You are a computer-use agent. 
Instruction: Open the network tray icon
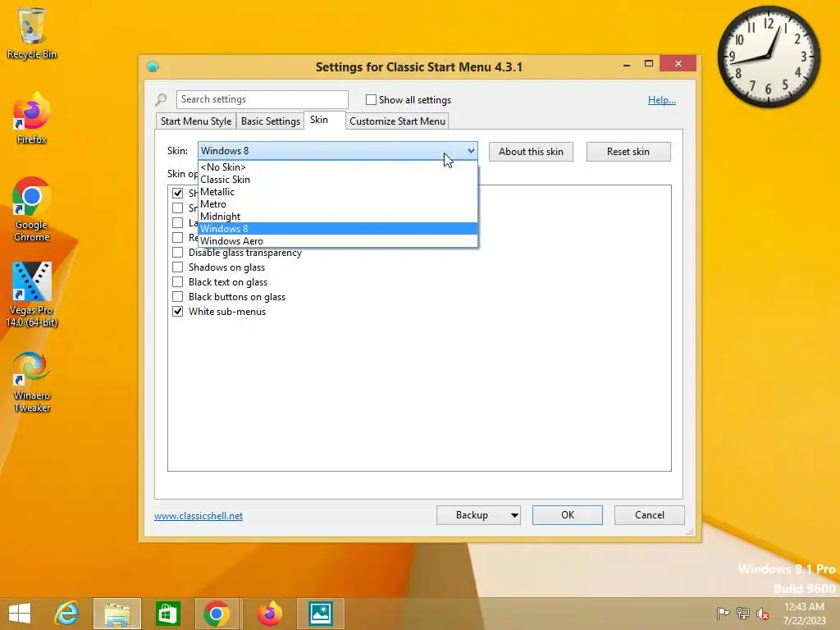[x=743, y=614]
